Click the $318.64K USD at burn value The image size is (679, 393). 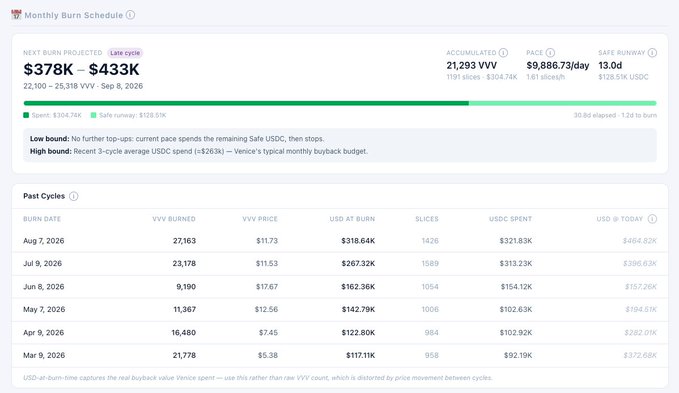click(358, 241)
